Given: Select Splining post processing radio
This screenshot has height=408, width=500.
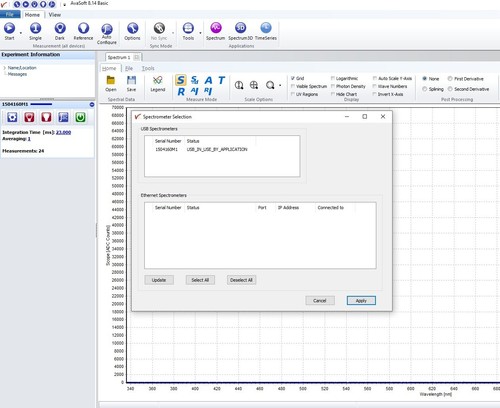Looking at the screenshot, I should [x=425, y=89].
